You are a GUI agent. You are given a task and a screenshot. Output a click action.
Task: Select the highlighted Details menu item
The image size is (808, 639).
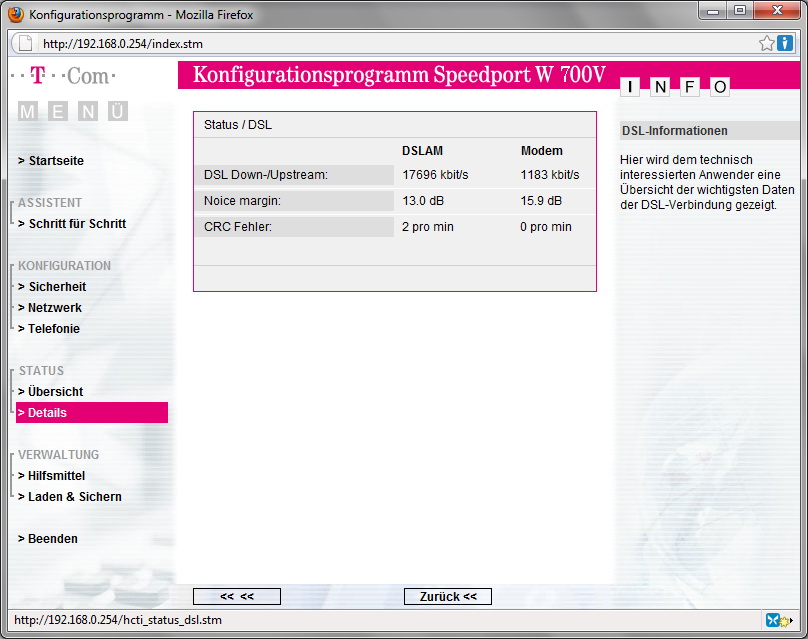point(92,413)
